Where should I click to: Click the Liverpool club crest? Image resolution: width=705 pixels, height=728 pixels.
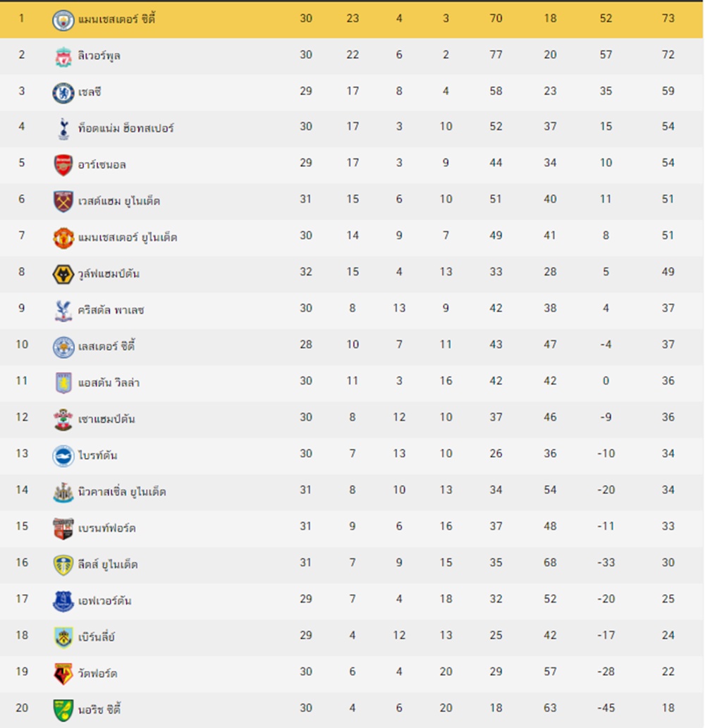63,56
